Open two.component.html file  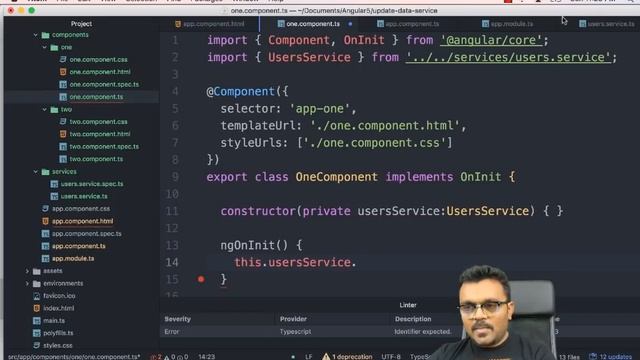point(100,134)
